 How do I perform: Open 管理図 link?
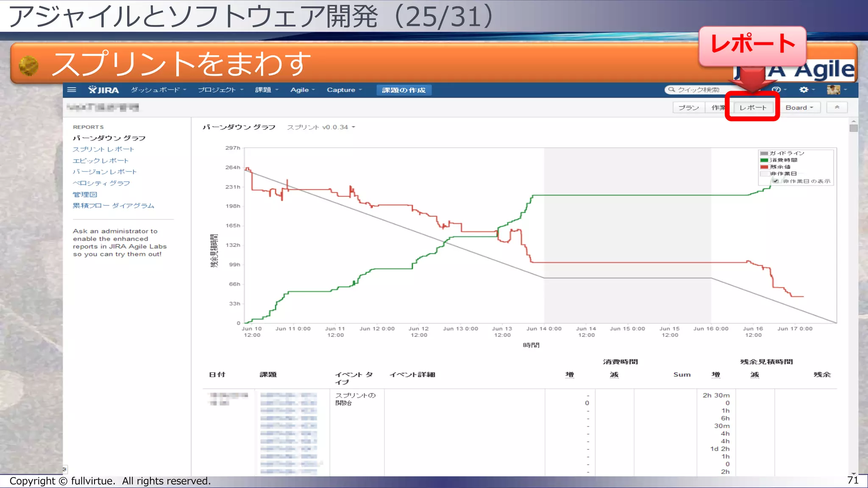[85, 194]
